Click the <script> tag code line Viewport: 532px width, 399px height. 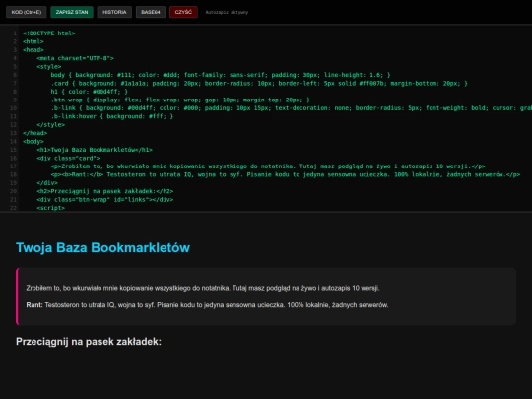50,208
